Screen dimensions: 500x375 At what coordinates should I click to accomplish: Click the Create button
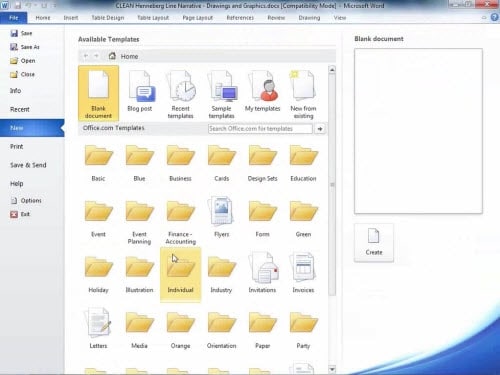coord(374,243)
